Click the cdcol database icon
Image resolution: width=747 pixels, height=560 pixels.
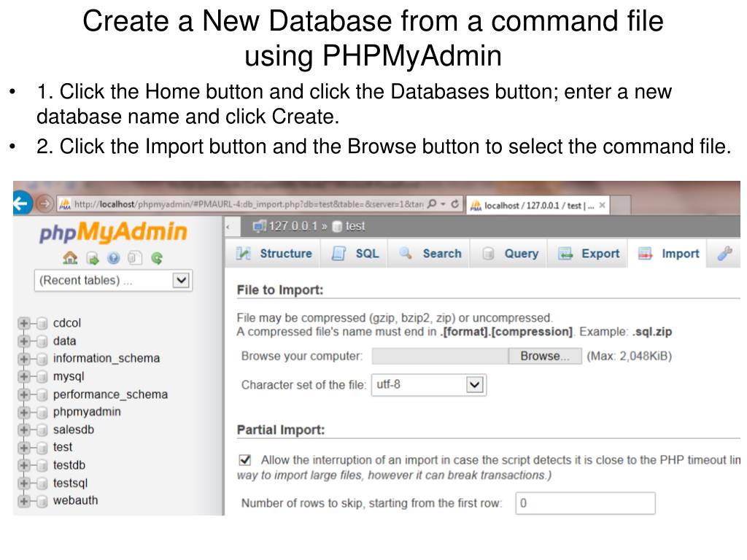click(42, 323)
